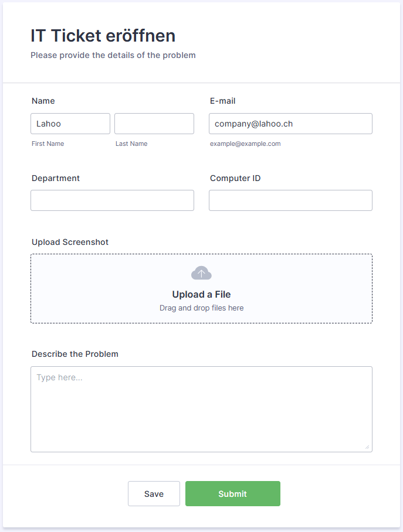Focus the Computer ID input field
Image resolution: width=403 pixels, height=532 pixels.
pos(290,200)
